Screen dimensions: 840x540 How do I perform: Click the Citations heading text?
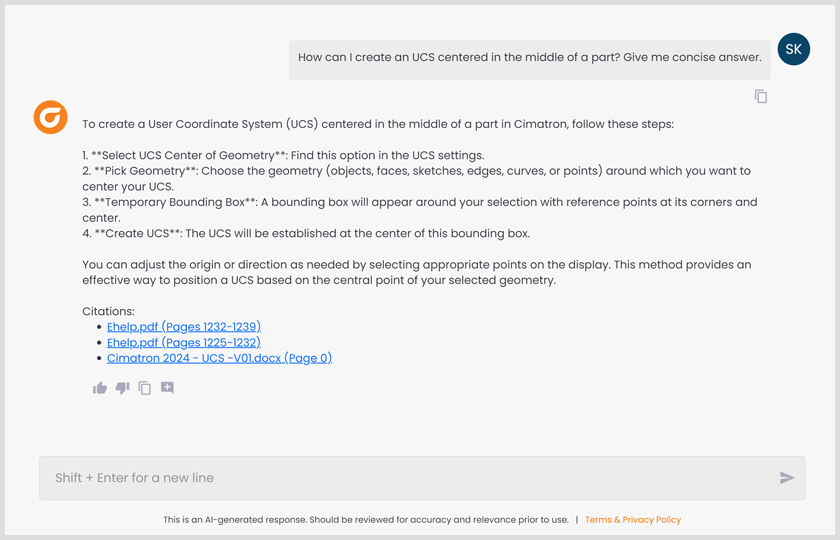pyautogui.click(x=108, y=311)
